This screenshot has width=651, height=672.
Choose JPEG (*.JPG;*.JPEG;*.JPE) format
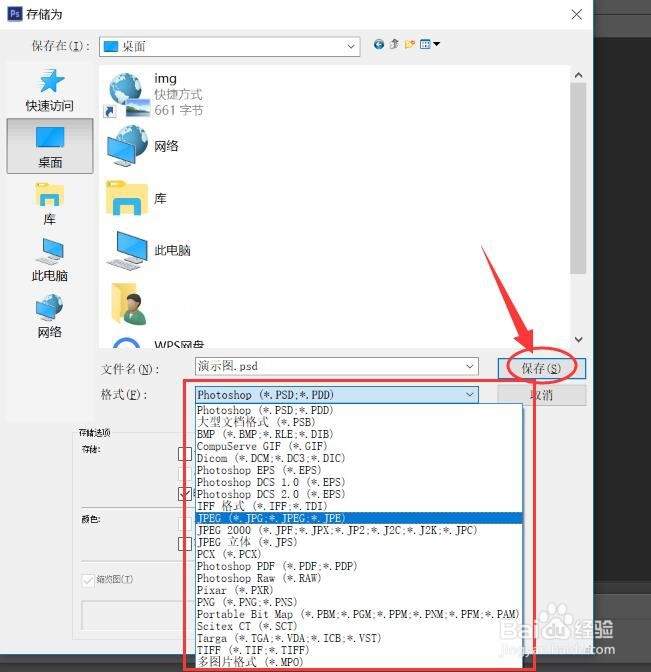(359, 518)
